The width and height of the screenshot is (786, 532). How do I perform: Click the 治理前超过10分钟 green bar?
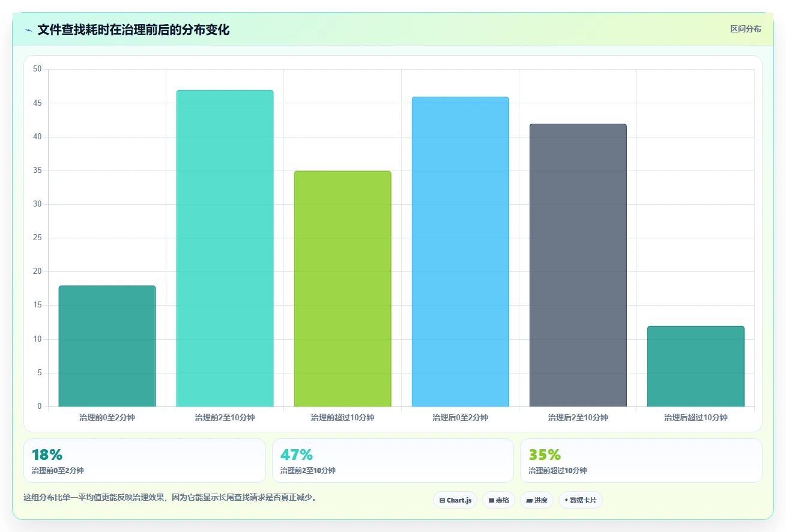342,289
